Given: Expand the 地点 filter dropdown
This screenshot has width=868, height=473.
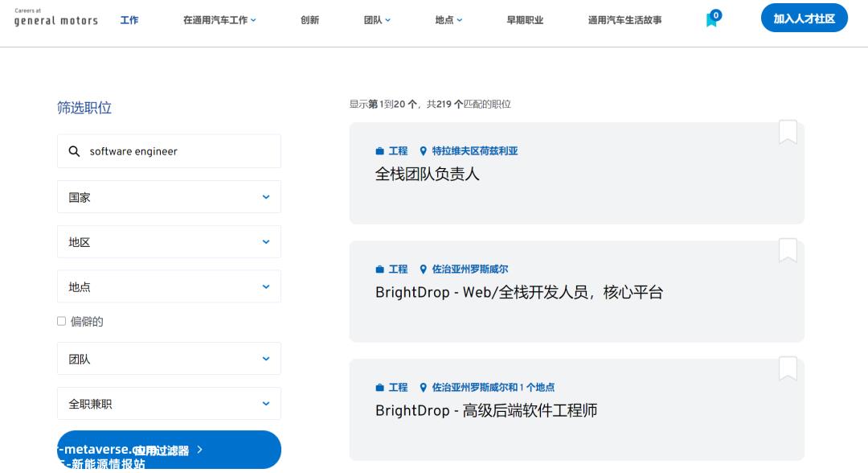Looking at the screenshot, I should [x=169, y=286].
